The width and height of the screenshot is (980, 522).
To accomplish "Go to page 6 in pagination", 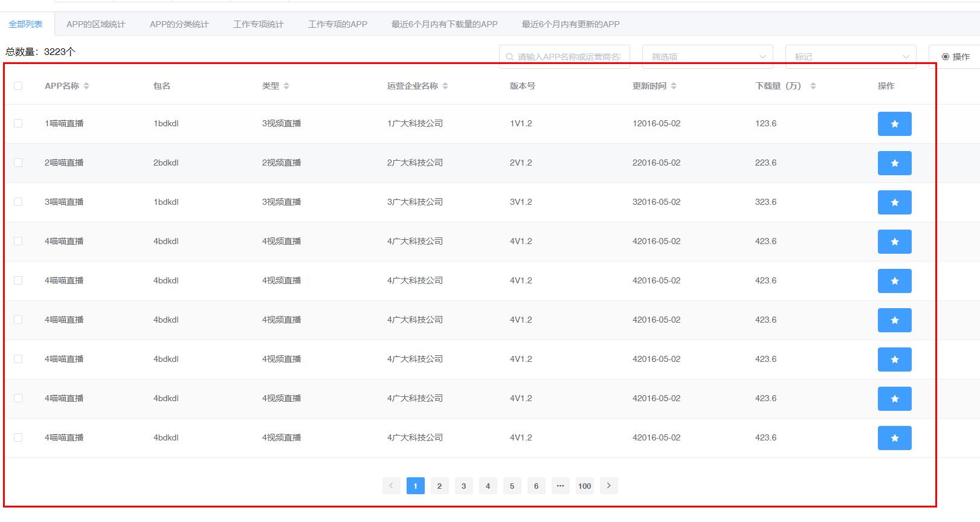I will pyautogui.click(x=536, y=486).
